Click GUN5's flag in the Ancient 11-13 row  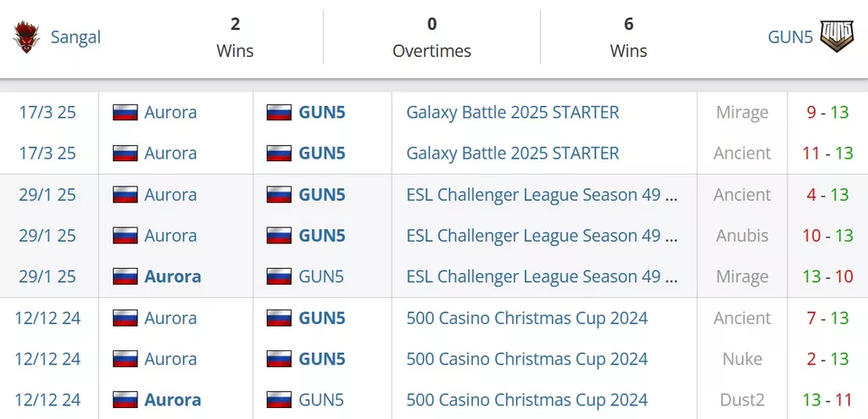click(x=279, y=154)
